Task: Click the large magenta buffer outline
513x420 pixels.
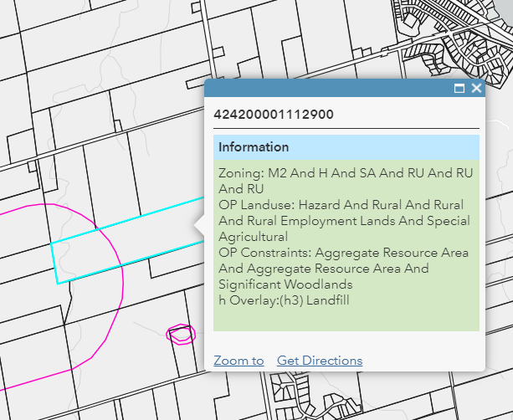Action: point(123,281)
